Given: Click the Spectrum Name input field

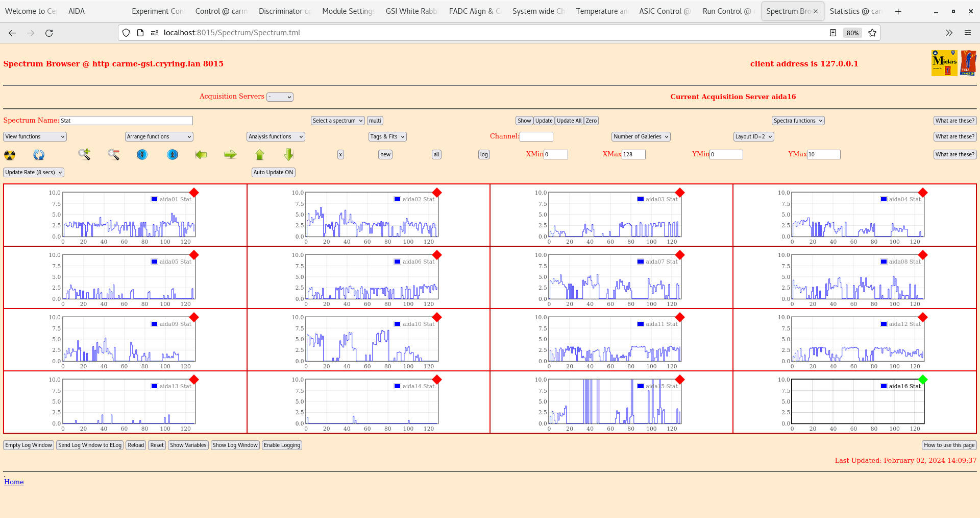Looking at the screenshot, I should pos(126,121).
